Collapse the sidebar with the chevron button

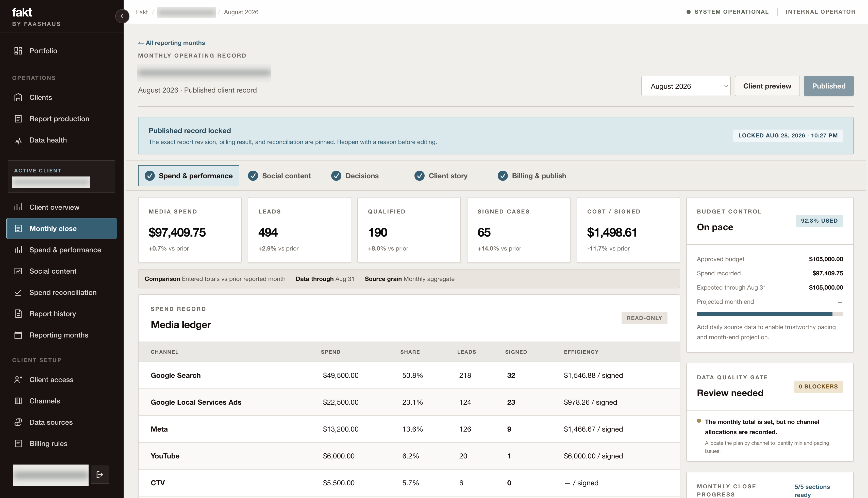[x=122, y=16]
